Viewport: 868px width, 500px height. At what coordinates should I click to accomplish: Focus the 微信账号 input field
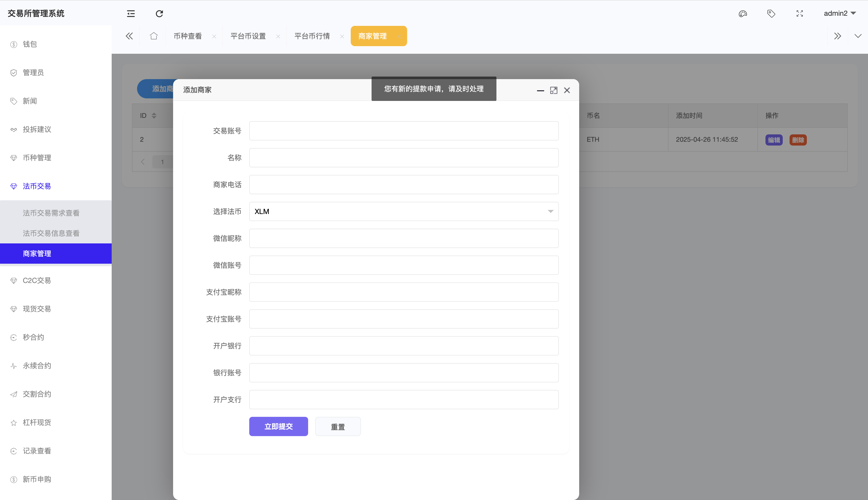pos(404,265)
